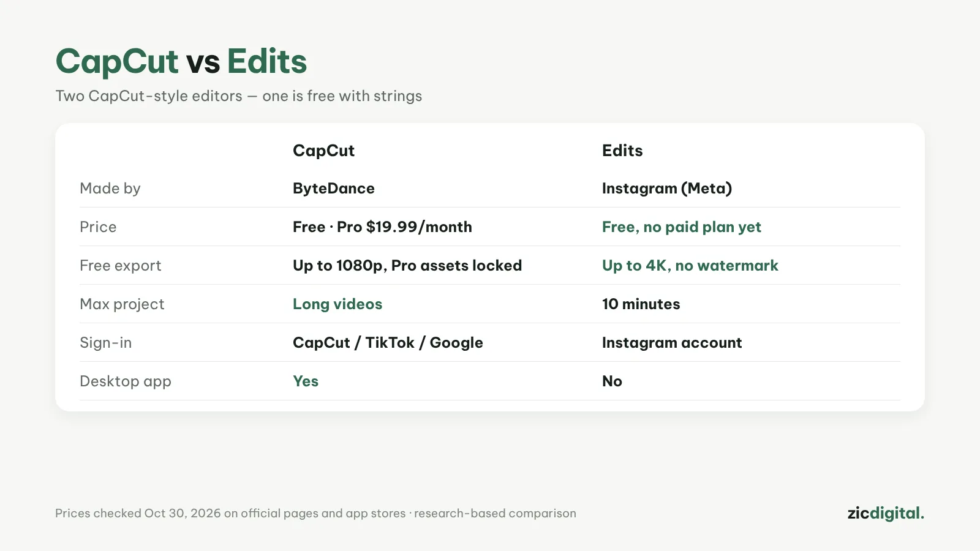
Task: Click the Edits column header
Action: click(622, 151)
